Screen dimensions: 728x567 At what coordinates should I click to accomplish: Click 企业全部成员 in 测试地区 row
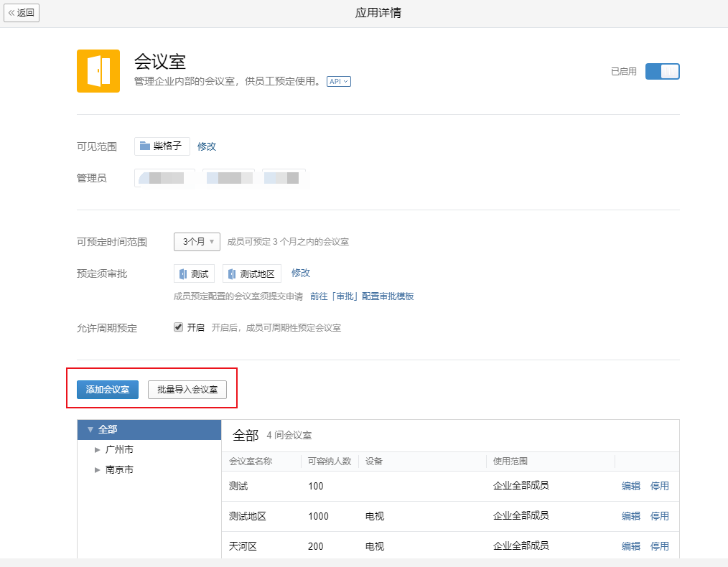coord(521,515)
